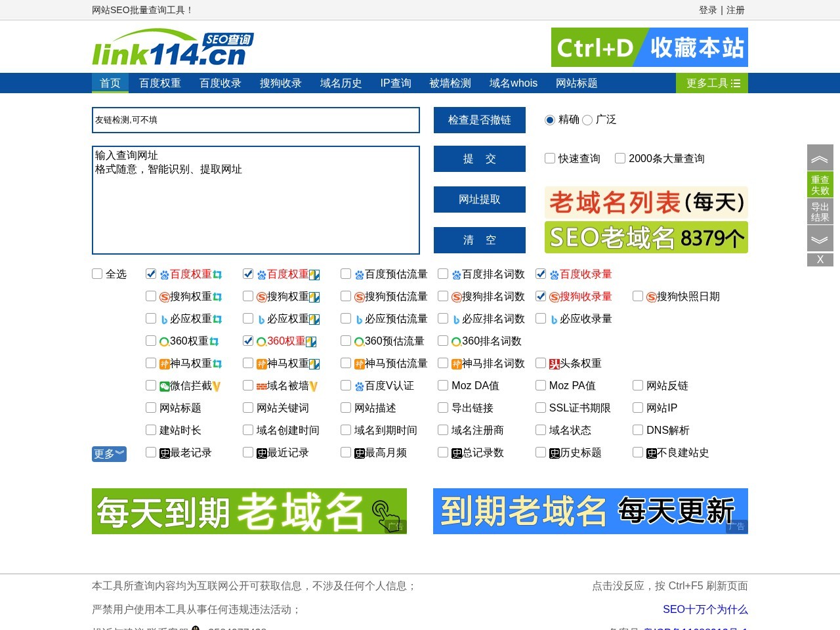
Task: Click the 360 icon beside 360排名词数
Action: click(457, 342)
